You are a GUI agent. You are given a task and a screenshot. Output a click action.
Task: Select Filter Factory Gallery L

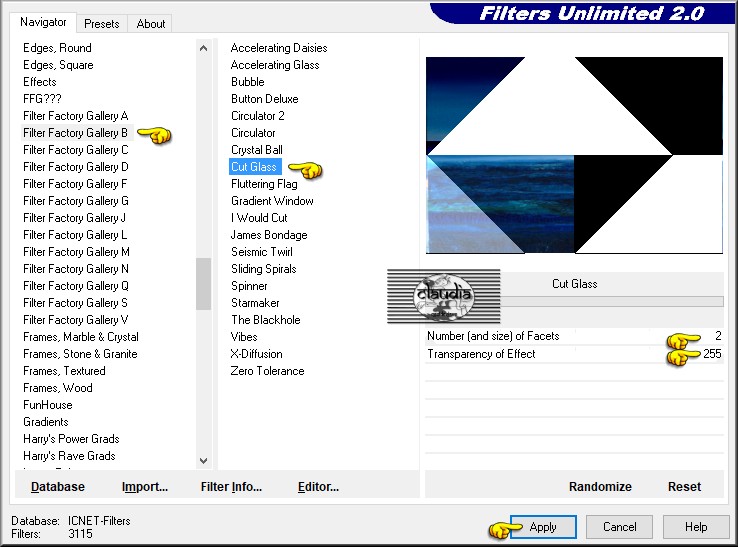(75, 234)
